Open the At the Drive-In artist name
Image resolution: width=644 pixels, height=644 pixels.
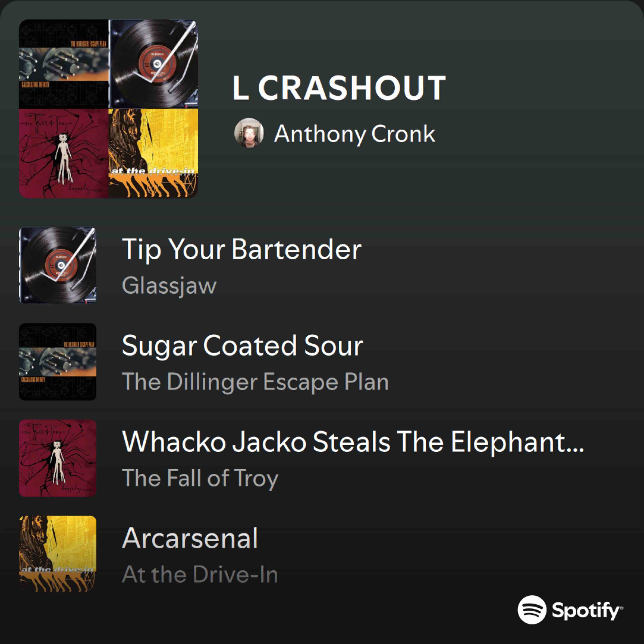200,574
